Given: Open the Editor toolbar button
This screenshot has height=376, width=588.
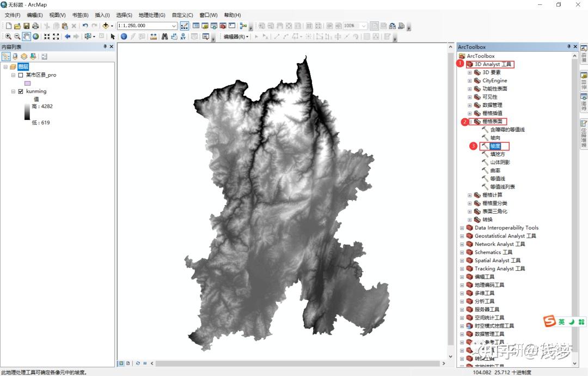Looking at the screenshot, I should click(x=185, y=26).
